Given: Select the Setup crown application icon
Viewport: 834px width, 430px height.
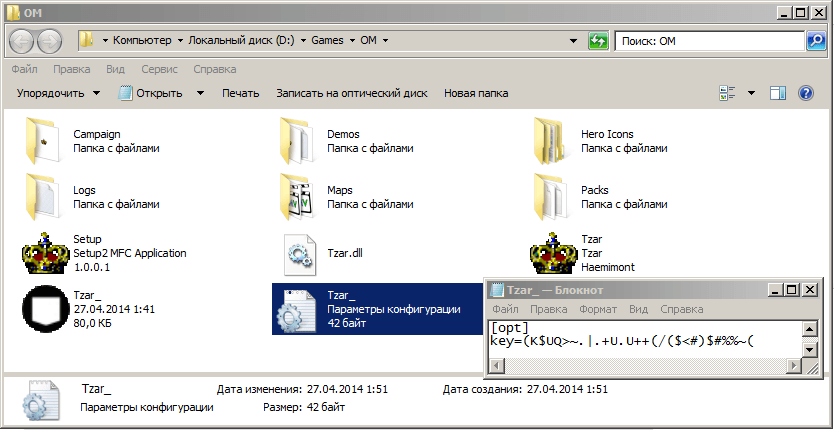Looking at the screenshot, I should (42, 253).
